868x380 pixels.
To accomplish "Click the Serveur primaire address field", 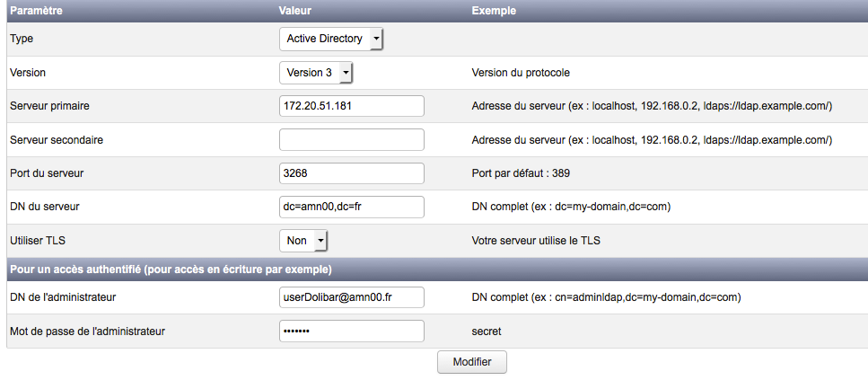I will click(351, 106).
